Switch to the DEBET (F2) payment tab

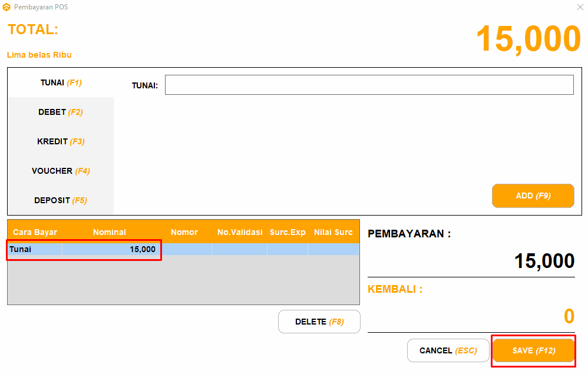[x=61, y=112]
